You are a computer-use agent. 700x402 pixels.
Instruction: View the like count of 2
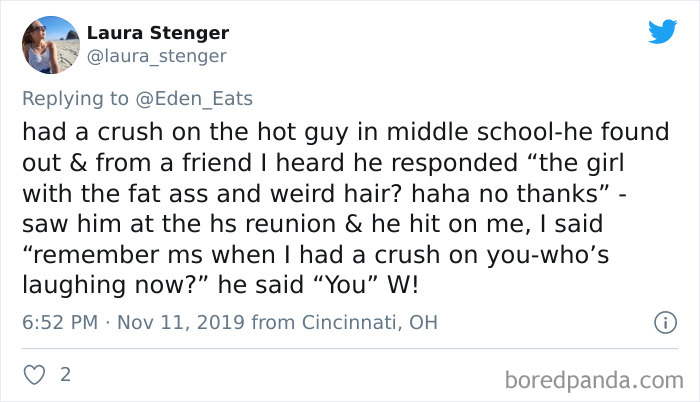pyautogui.click(x=65, y=374)
